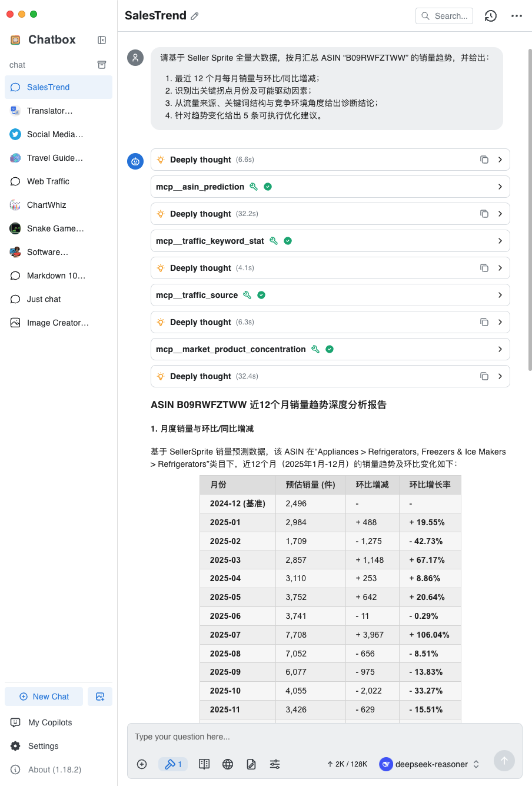Copy the first Deeply thought block
This screenshot has width=532, height=786.
(484, 160)
